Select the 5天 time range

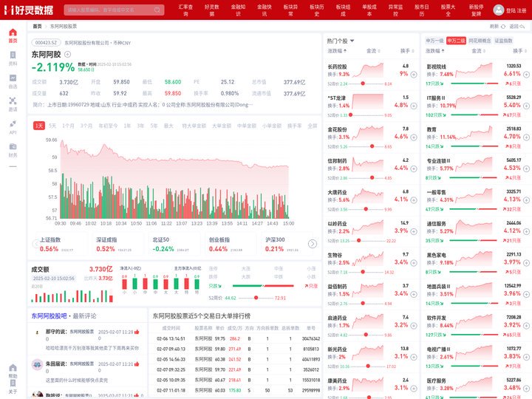52,126
